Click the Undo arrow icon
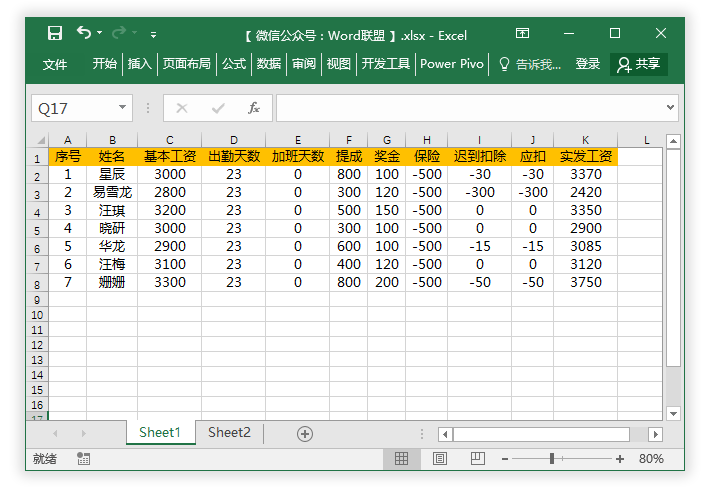Viewport: 710px width, 494px height. [84, 34]
